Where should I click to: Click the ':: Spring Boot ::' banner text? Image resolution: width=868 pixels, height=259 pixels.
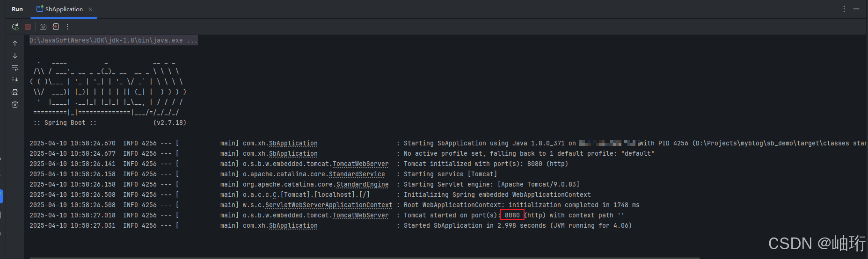65,123
